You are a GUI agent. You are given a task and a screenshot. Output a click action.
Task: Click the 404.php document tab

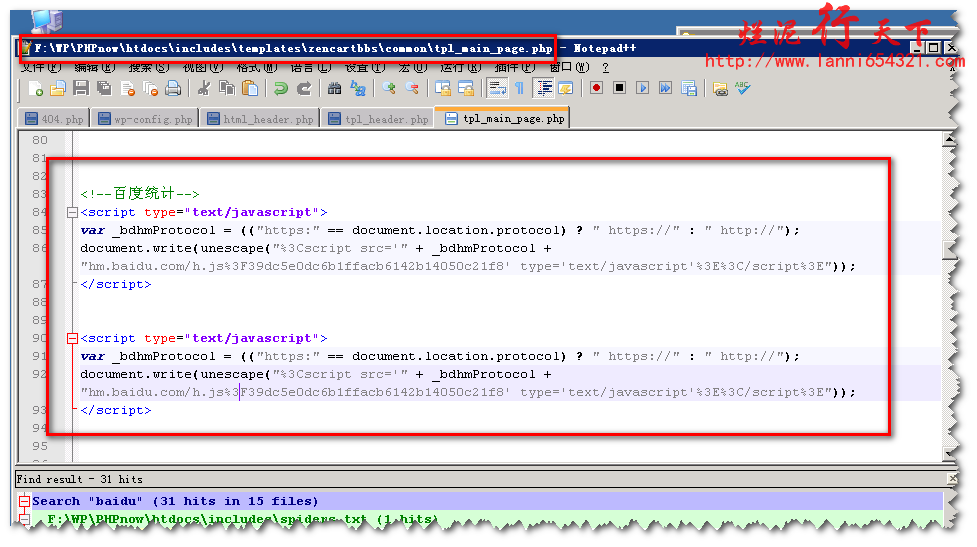pos(54,119)
